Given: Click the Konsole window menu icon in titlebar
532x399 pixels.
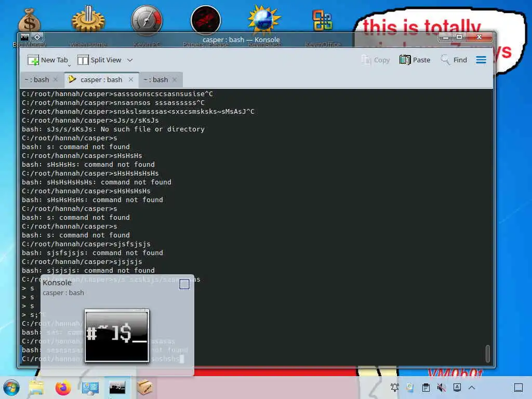Looking at the screenshot, I should (x=25, y=37).
